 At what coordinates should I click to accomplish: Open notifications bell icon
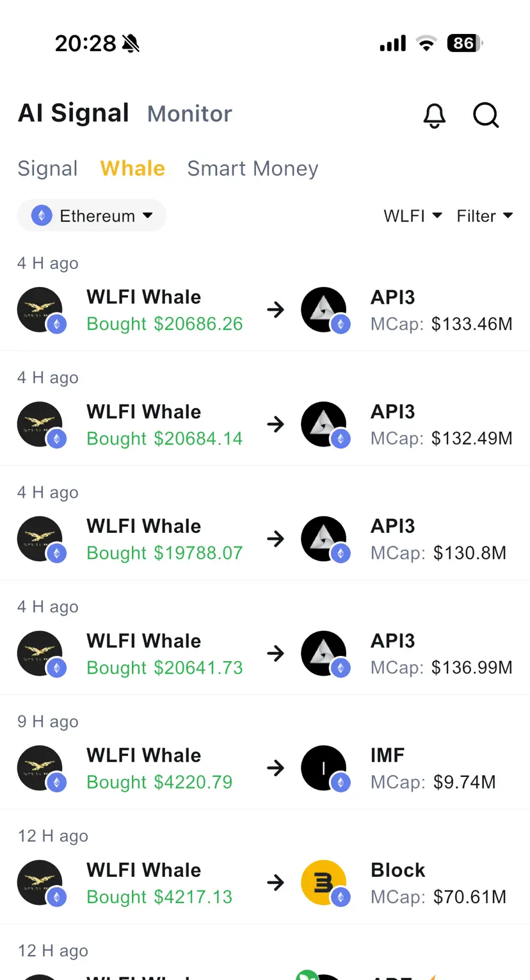click(435, 115)
